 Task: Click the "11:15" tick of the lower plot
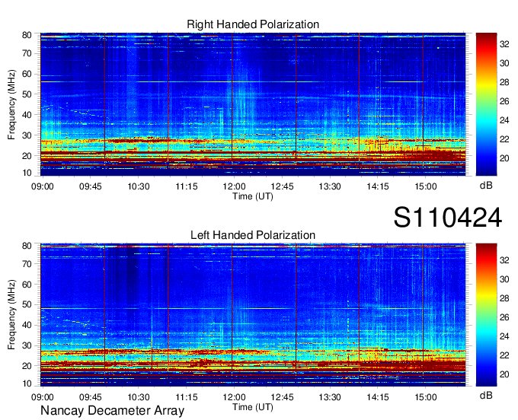coord(187,397)
